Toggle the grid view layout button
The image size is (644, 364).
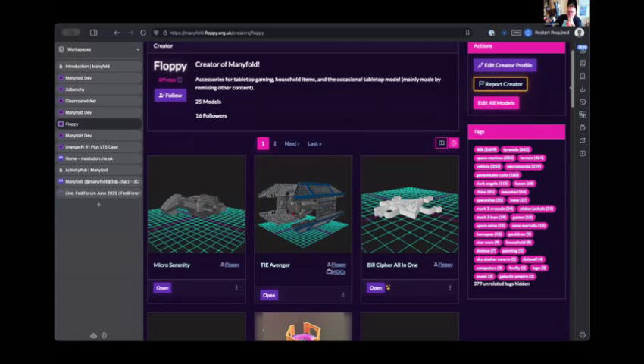point(441,143)
